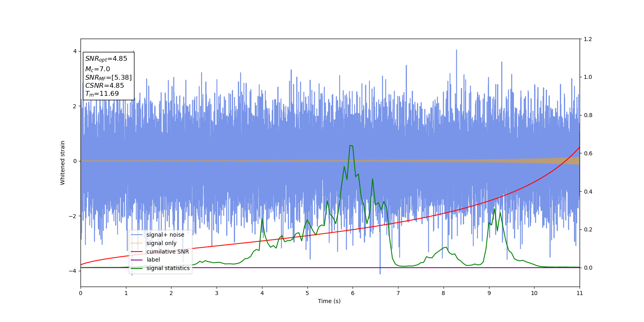The image size is (644, 322).
Task: Click the right y-axis tick label 1.2
Action: click(x=588, y=39)
